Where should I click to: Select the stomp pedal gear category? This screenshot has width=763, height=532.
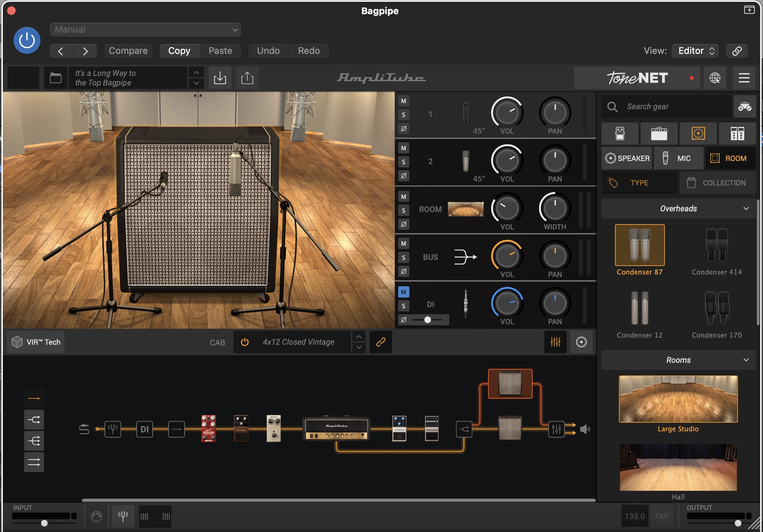click(x=620, y=134)
